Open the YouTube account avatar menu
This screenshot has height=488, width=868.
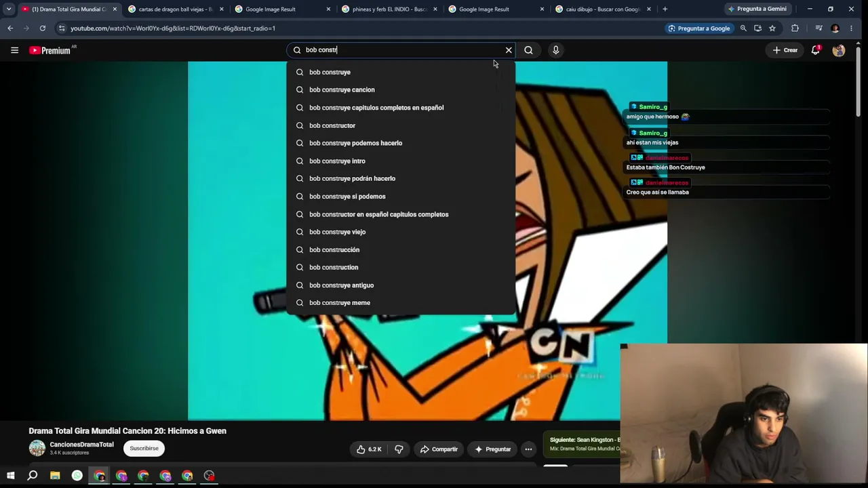pyautogui.click(x=839, y=50)
